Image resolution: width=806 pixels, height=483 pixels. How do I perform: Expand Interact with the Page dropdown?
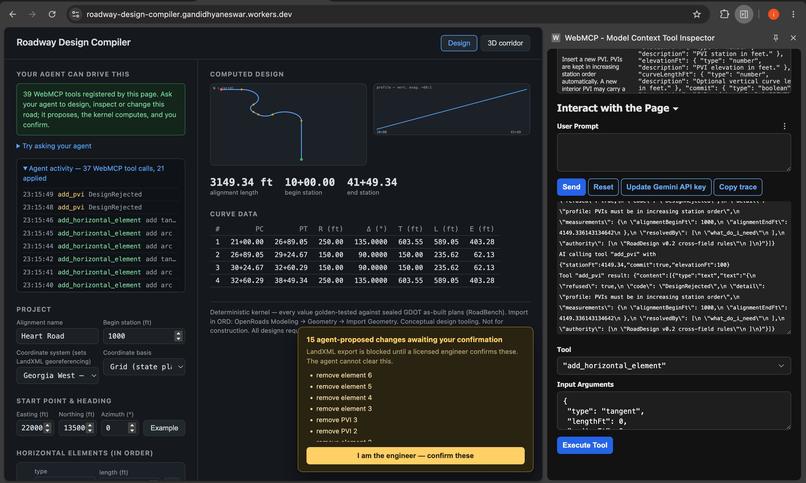pos(617,108)
